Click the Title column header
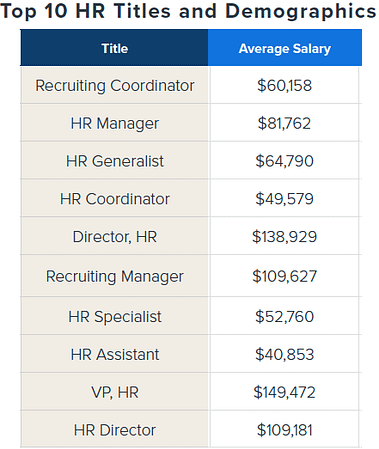Image resolution: width=379 pixels, height=449 pixels. 114,48
